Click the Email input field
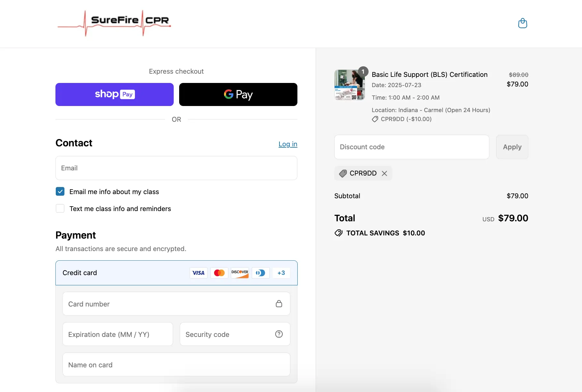 176,168
